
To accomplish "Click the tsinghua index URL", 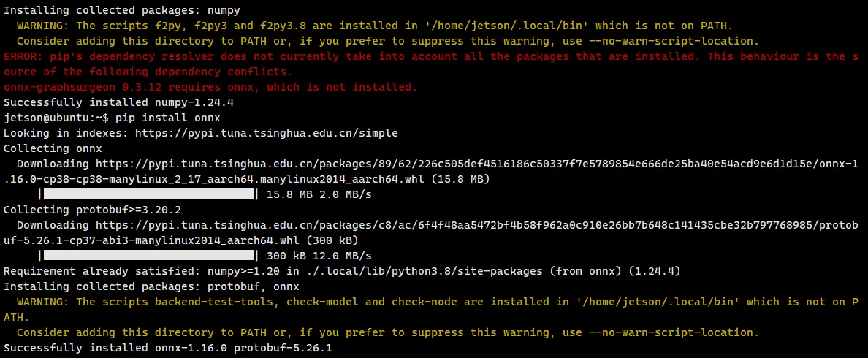I will click(266, 133).
